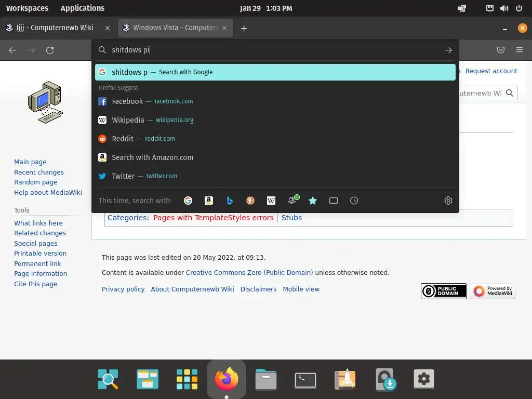Switch to Mobile view link
The width and height of the screenshot is (532, 399).
[301, 289]
